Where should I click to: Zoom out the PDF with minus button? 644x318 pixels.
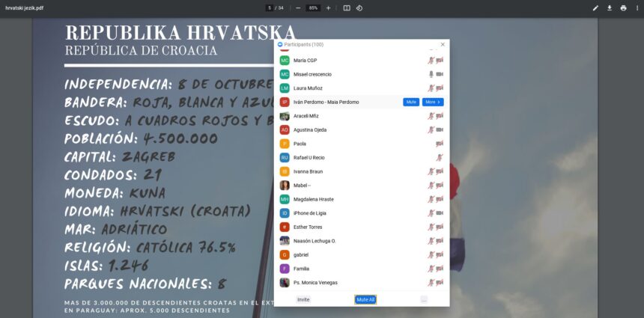tap(298, 8)
